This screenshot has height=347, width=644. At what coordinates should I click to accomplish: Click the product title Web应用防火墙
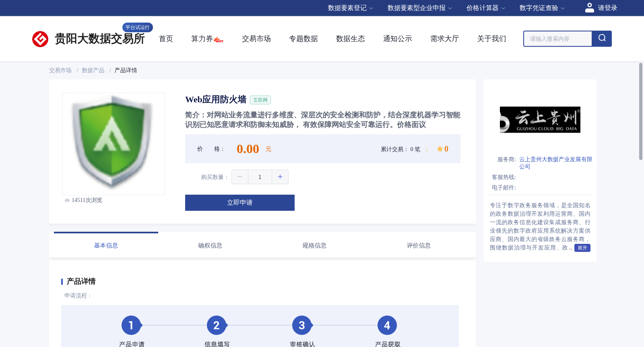tap(216, 100)
